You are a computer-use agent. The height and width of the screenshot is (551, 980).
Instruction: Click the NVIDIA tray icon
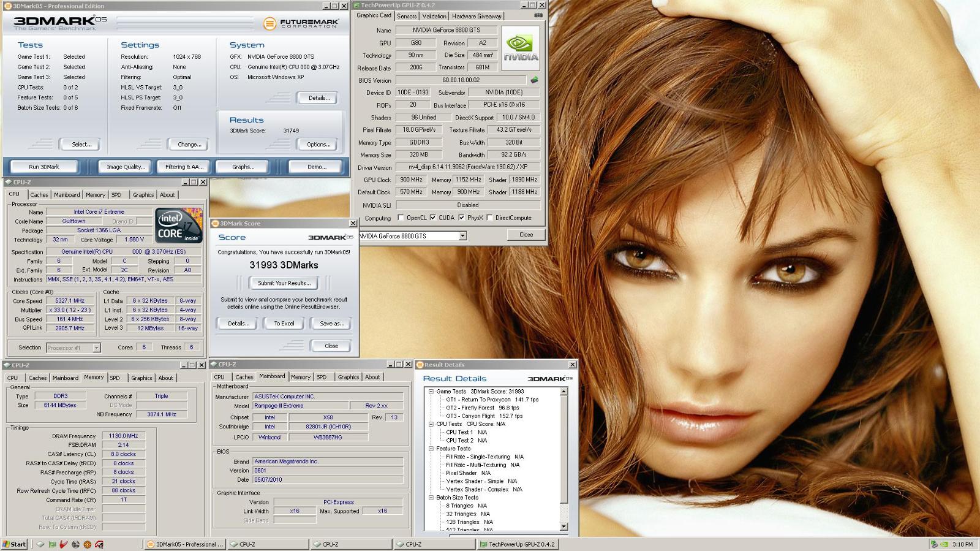click(944, 544)
